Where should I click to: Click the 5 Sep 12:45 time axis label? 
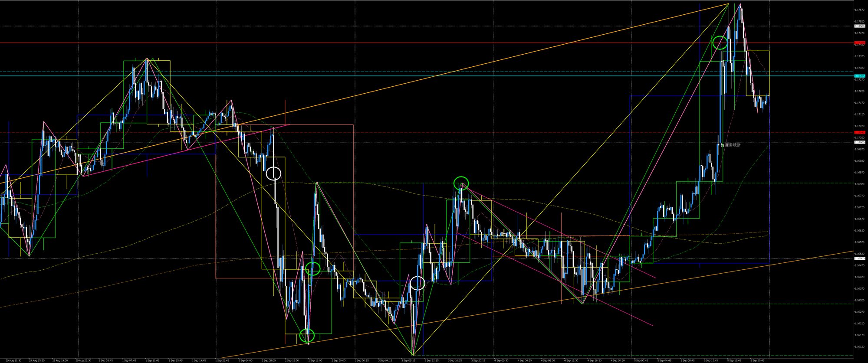click(711, 360)
